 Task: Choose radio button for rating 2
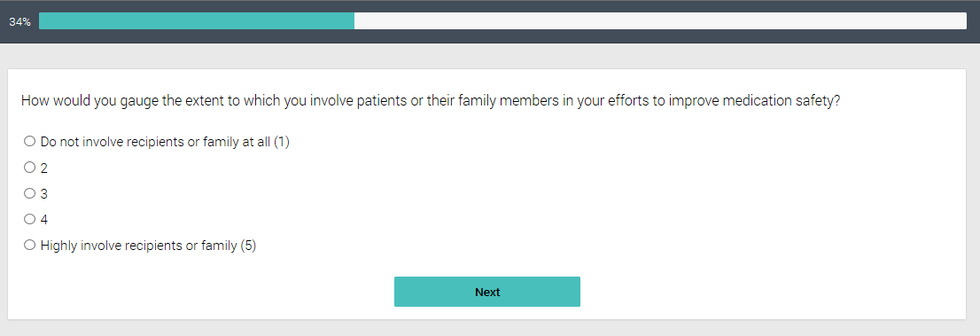[29, 167]
